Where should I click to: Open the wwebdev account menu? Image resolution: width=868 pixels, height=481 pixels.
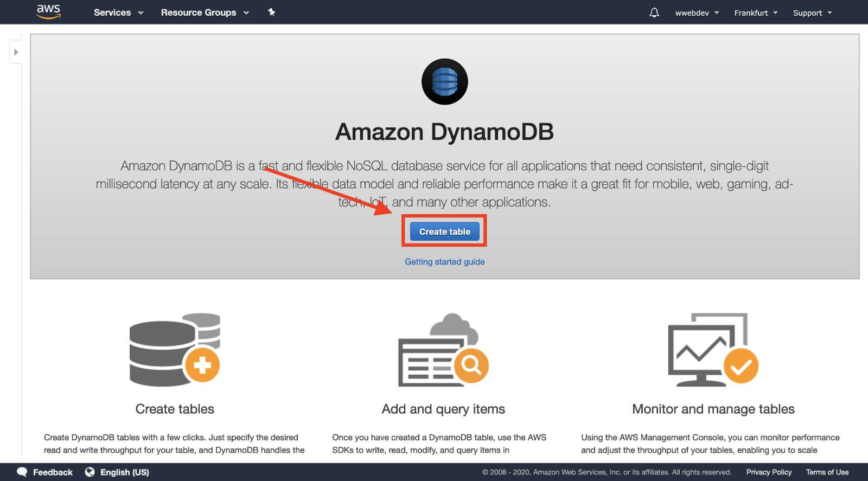point(697,12)
